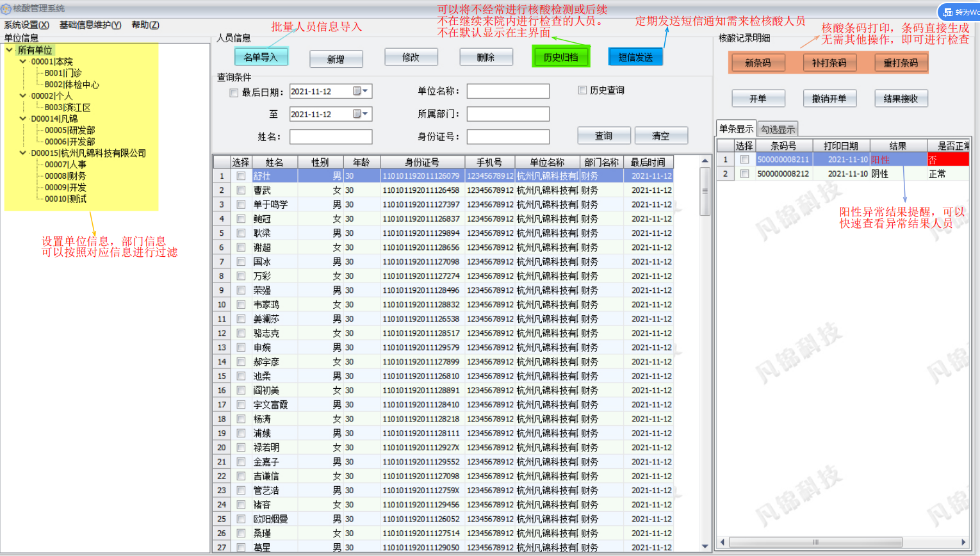Screen dimensions: 980x556
Task: Check the row checkbox for 韦家鸿
Action: point(241,305)
